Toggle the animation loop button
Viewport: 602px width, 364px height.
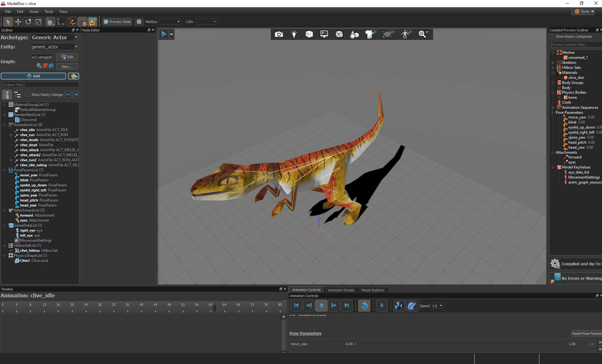pyautogui.click(x=364, y=306)
